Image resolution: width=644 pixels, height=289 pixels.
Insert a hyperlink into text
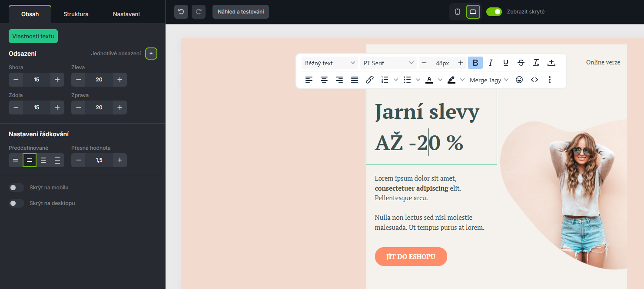pos(370,80)
